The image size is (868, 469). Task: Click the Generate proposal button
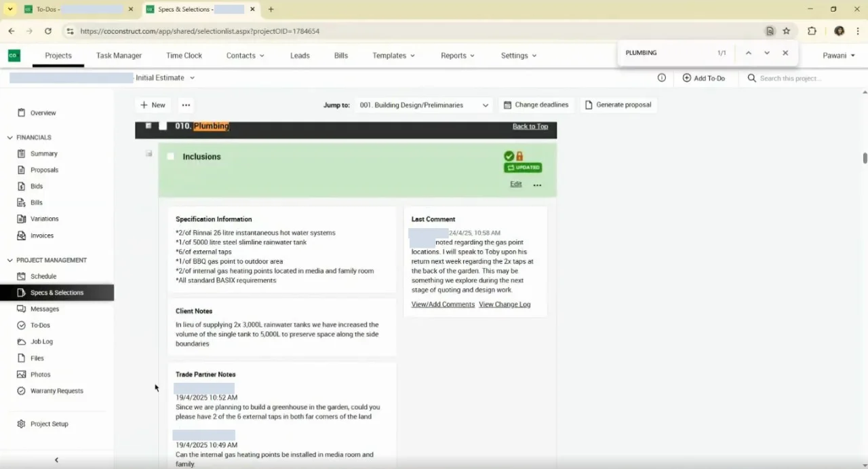tap(618, 105)
